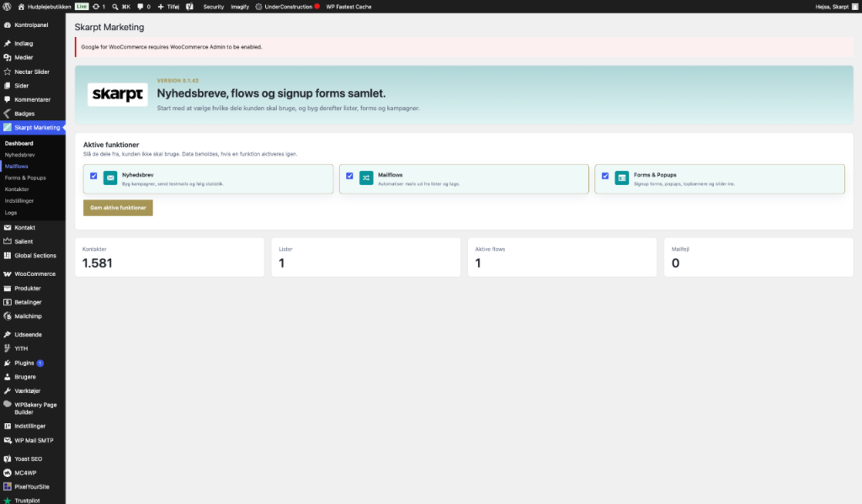Click the Lister stat card
This screenshot has width=862, height=504.
[x=366, y=257]
